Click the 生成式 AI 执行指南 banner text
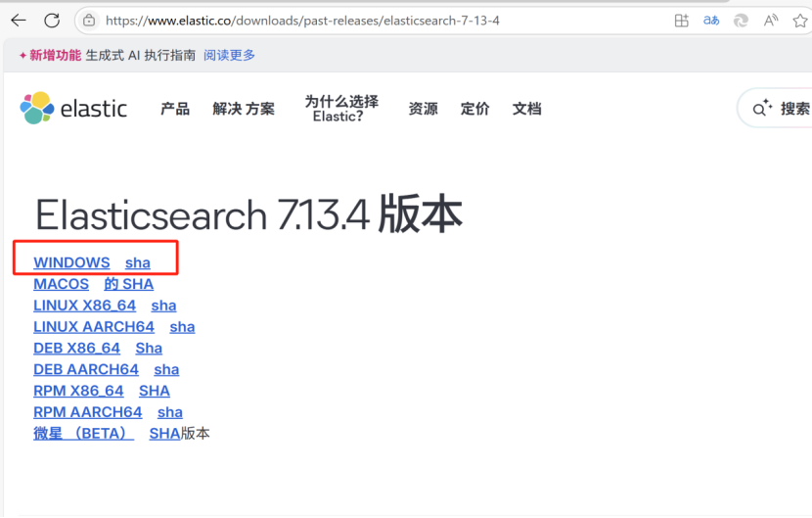Image resolution: width=812 pixels, height=518 pixels. pos(140,55)
